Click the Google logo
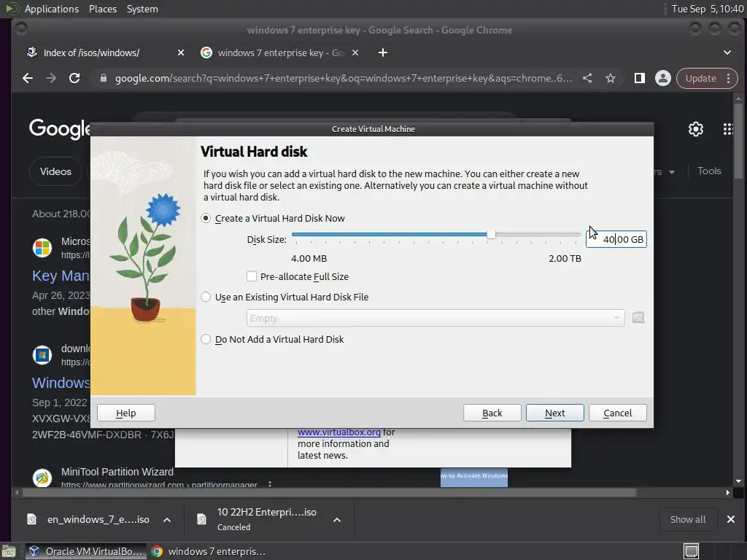The height and width of the screenshot is (560, 747). coord(60,128)
